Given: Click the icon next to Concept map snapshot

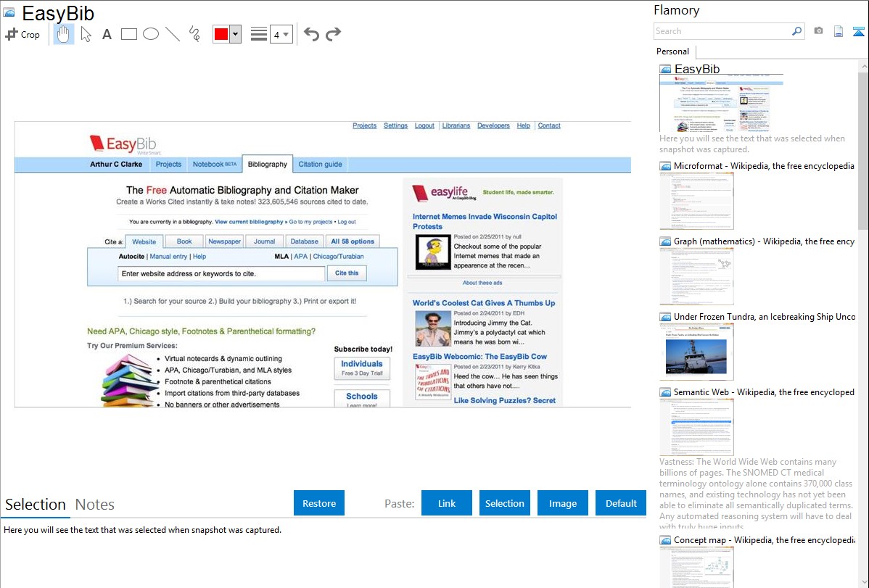Looking at the screenshot, I should tap(666, 540).
